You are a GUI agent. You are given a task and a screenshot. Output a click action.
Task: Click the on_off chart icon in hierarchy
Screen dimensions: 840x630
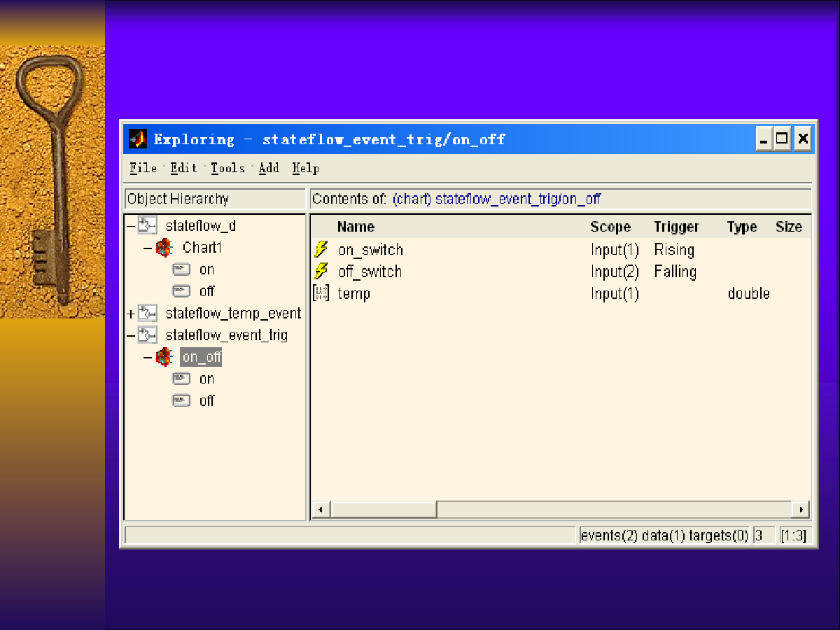point(164,357)
